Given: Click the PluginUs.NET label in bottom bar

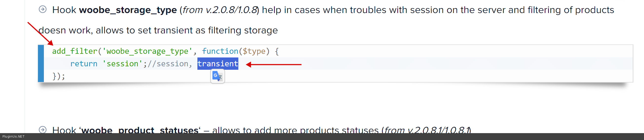Looking at the screenshot, I should pyautogui.click(x=14, y=137).
